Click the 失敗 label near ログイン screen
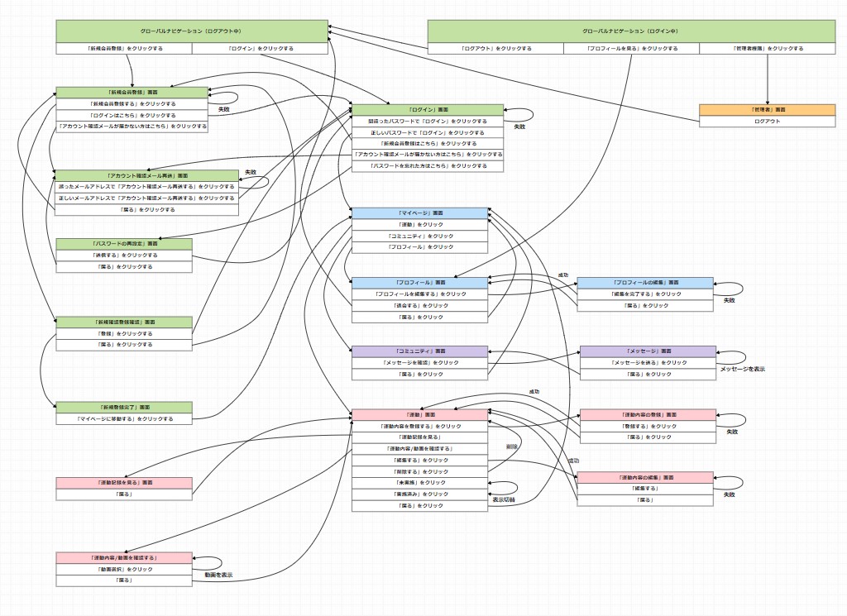This screenshot has width=847, height=616. click(x=519, y=127)
